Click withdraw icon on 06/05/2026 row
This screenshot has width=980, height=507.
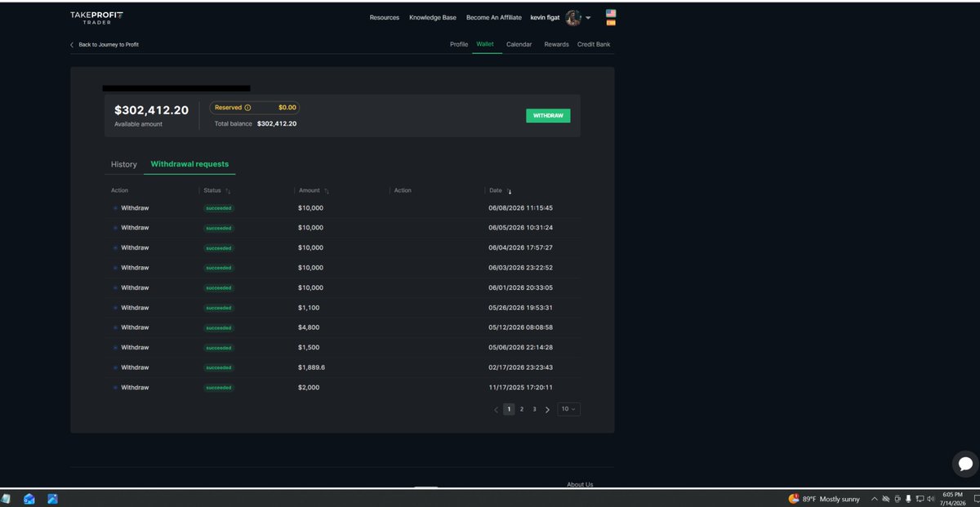115,228
